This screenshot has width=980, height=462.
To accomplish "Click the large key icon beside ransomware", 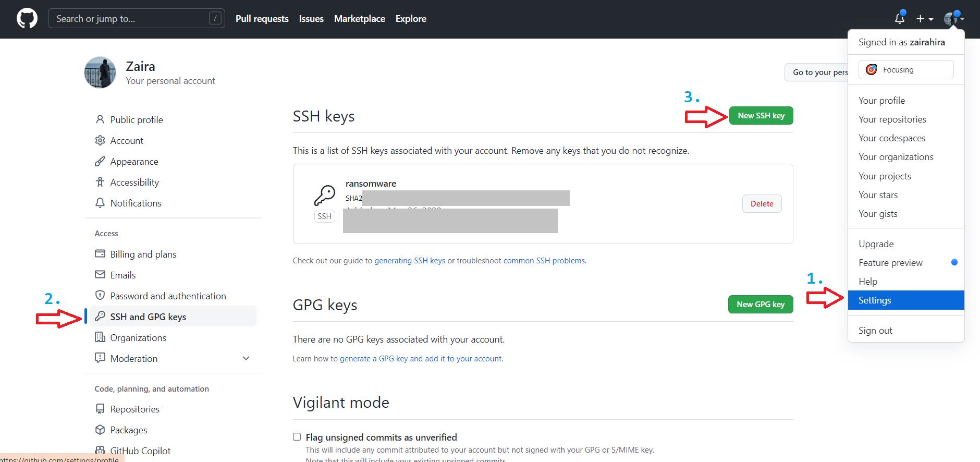I will pos(325,196).
